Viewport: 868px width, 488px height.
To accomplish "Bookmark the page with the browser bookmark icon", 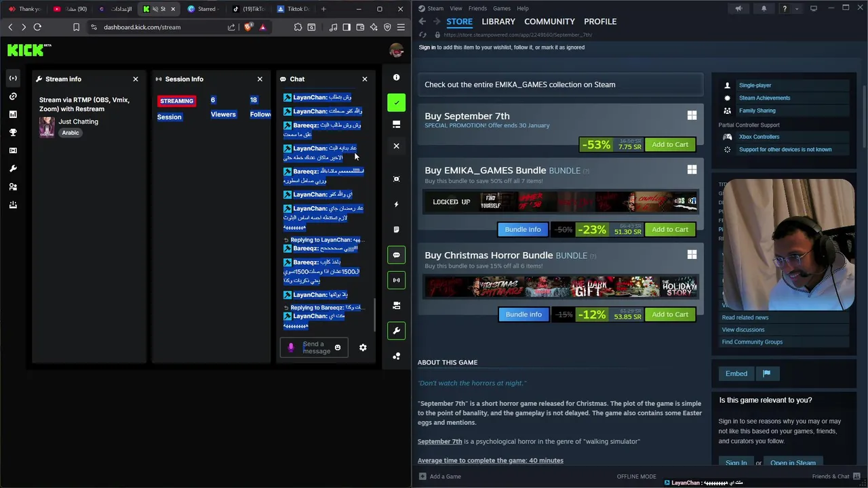I will pyautogui.click(x=76, y=27).
